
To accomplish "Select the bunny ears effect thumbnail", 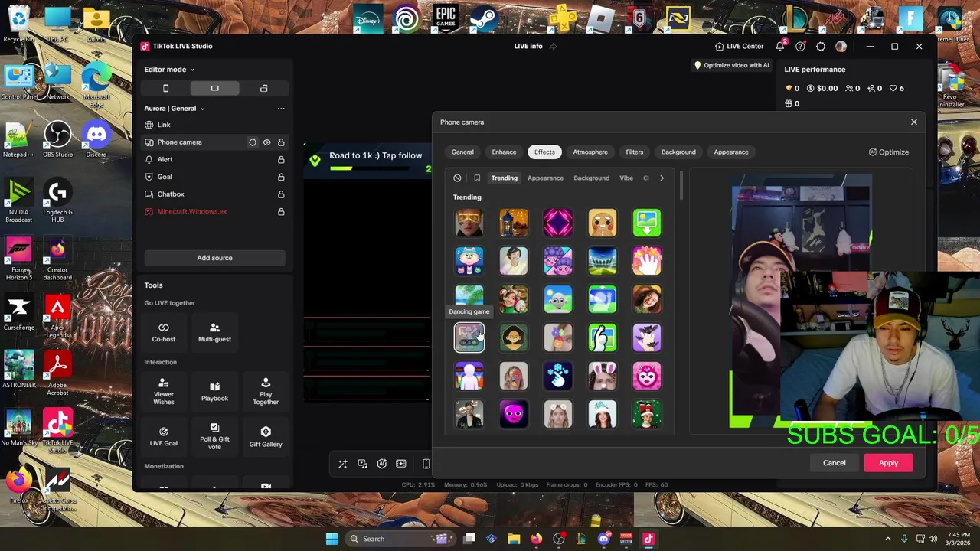I will click(x=603, y=376).
